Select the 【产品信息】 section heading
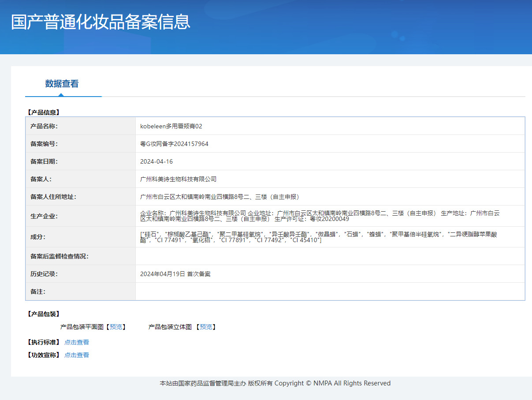532x400 pixels. coord(43,112)
